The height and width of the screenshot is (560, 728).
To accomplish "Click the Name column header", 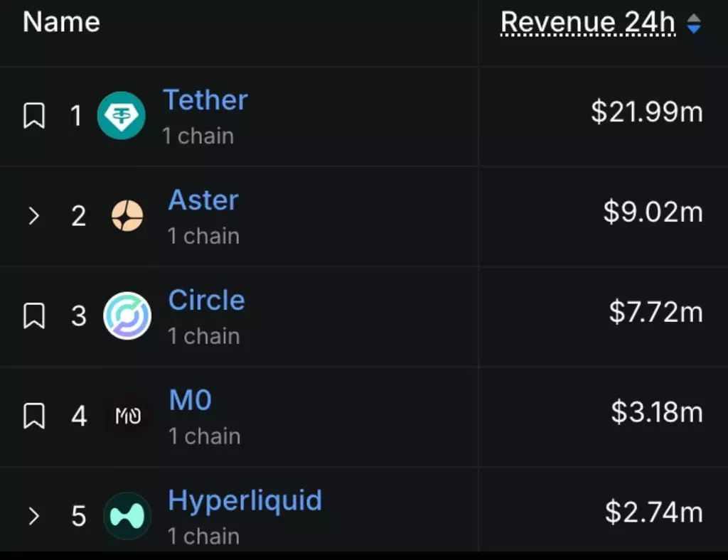I will (61, 22).
